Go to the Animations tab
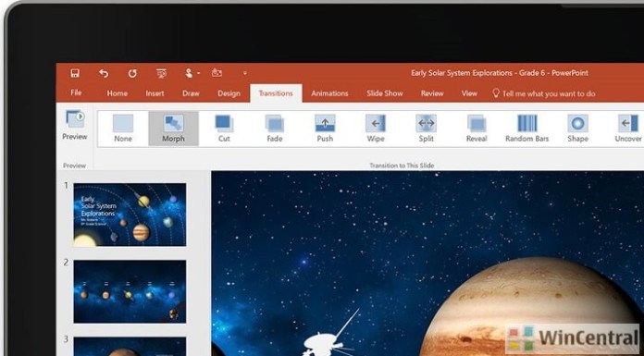Viewport: 644px width, 356px height. pos(329,93)
